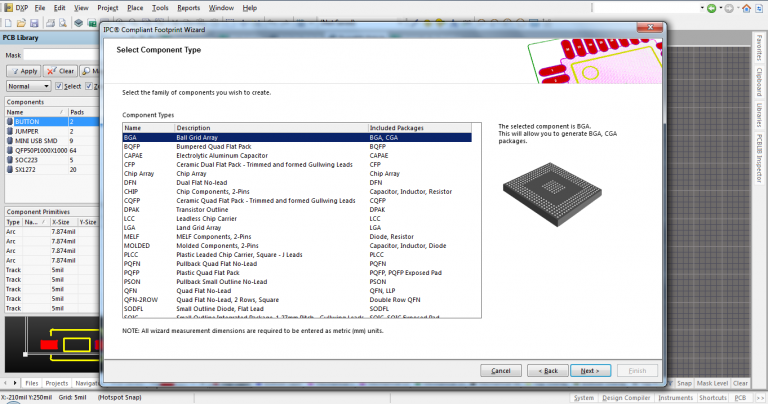Select the SODFL Small Outline Diode row
Screen dimensions: 768x404
(x=297, y=309)
